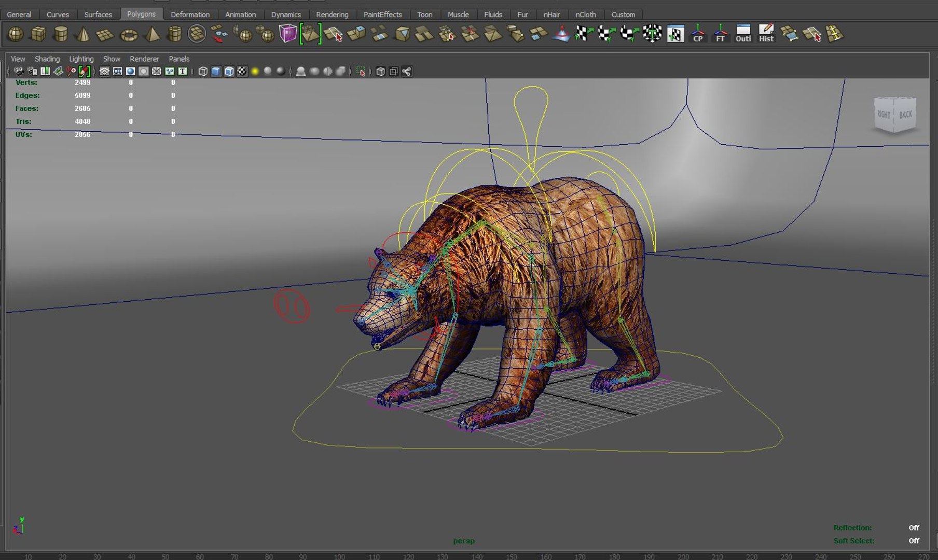Image resolution: width=938 pixels, height=560 pixels.
Task: Toggle X-ray joints display
Action: coord(407,72)
